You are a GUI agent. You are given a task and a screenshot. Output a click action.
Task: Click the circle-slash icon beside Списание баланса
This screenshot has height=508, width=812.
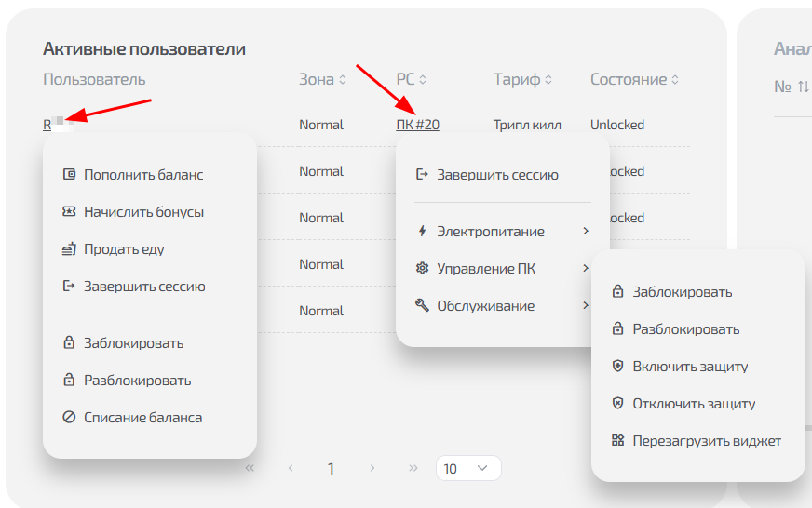68,418
